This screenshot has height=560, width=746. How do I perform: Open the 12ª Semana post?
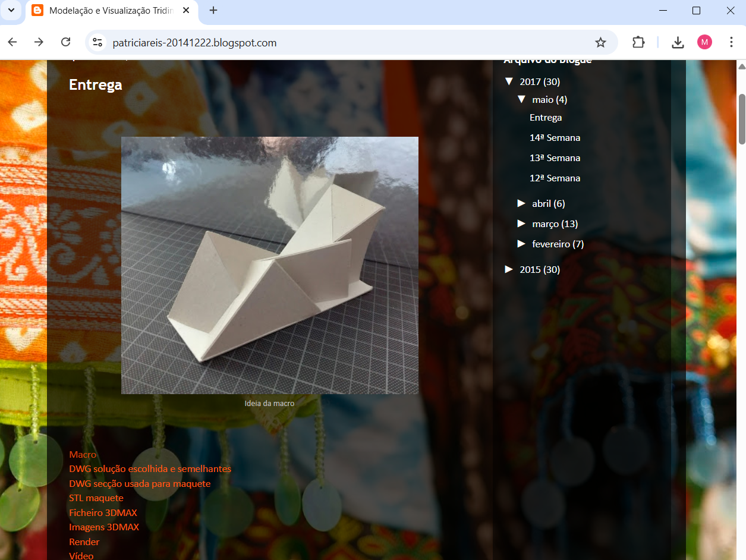[x=555, y=178]
